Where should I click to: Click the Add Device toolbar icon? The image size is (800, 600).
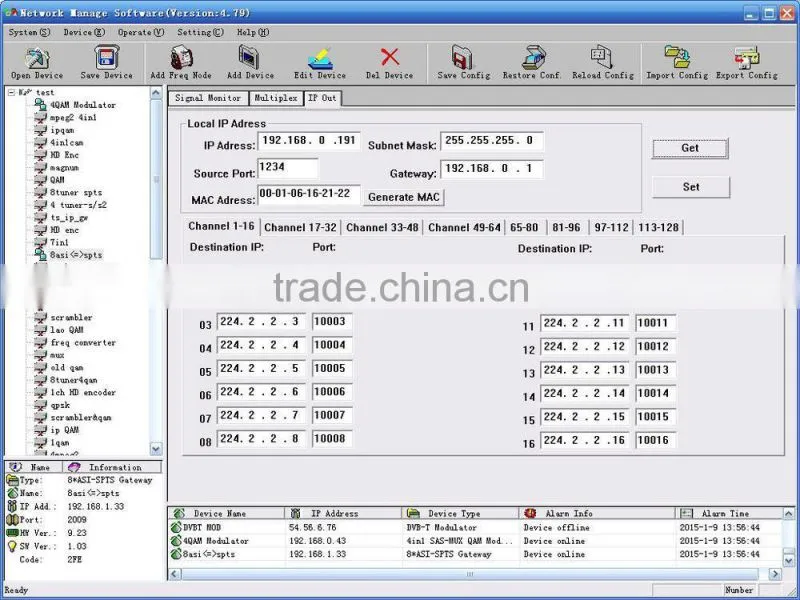pos(249,57)
